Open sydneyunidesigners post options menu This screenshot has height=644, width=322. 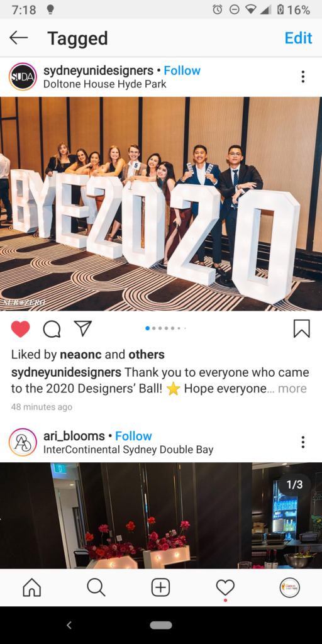tap(303, 77)
